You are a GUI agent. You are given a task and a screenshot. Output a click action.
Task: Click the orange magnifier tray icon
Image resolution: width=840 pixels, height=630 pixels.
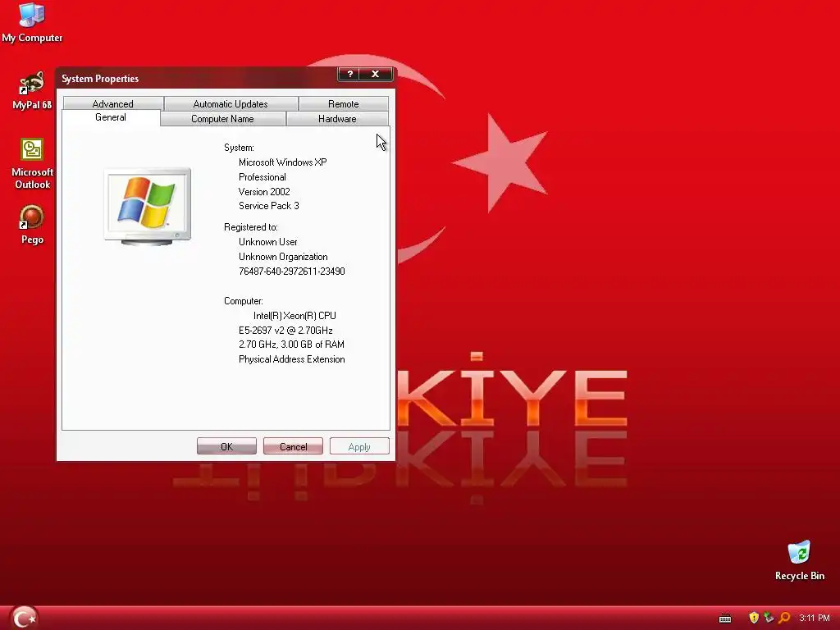click(x=784, y=618)
